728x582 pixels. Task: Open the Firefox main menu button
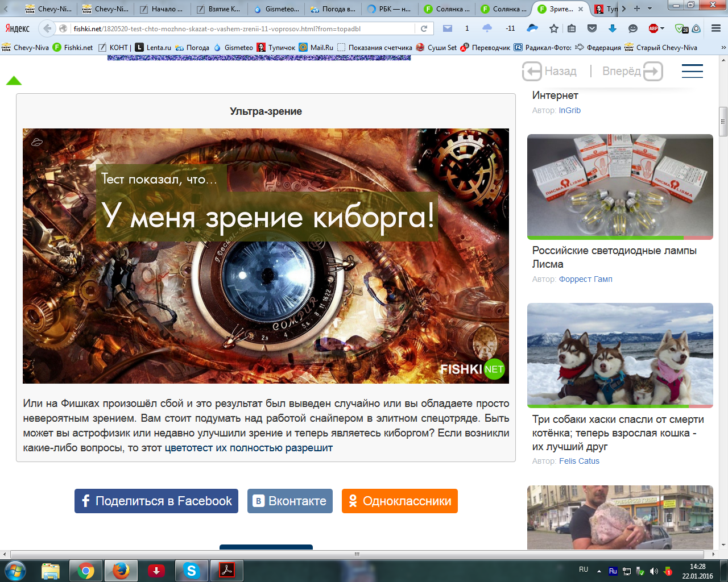click(715, 28)
